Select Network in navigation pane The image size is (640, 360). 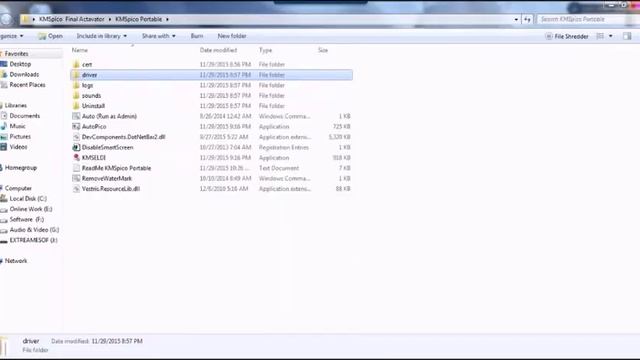coord(16,261)
